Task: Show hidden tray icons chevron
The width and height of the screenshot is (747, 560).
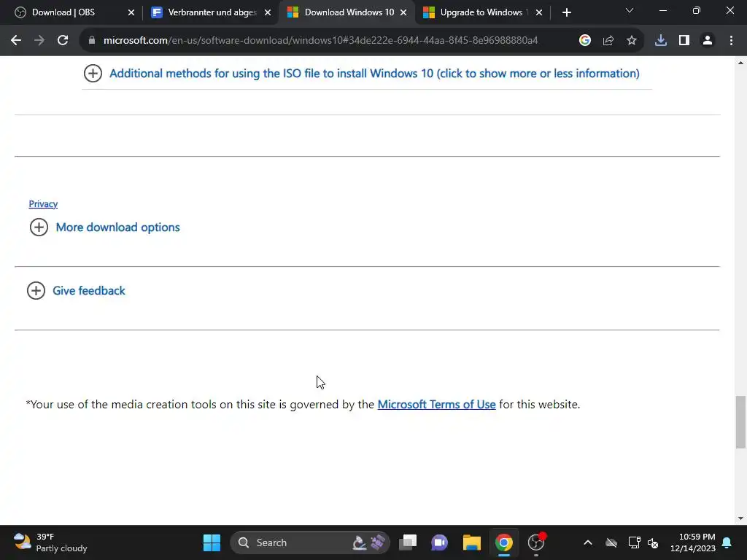Action: tap(588, 542)
